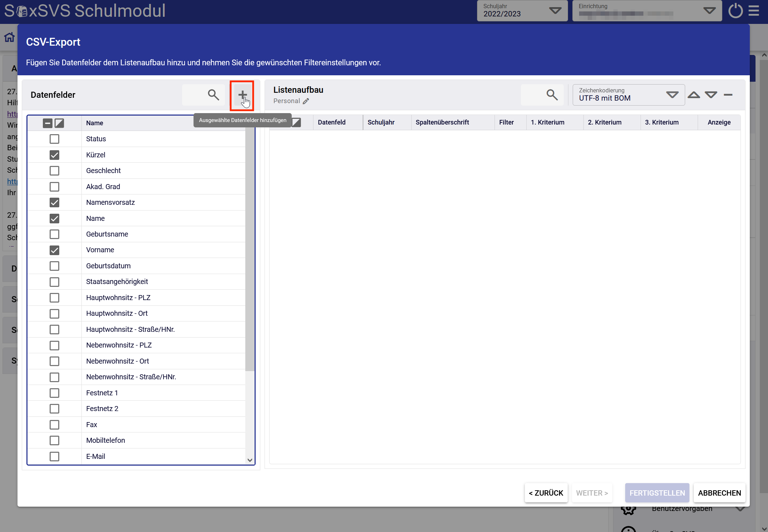Click the Datenfelder list scrollbar thumb
This screenshot has width=768, height=532.
click(x=250, y=250)
